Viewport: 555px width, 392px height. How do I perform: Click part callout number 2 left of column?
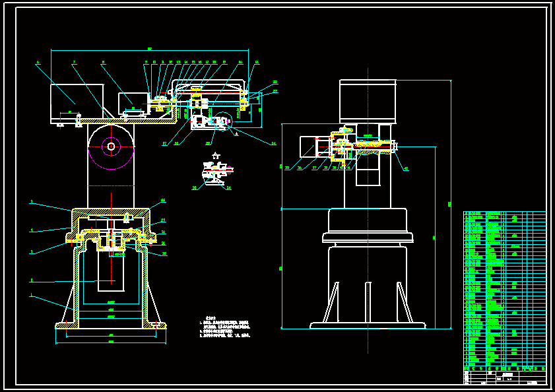[x=31, y=280]
